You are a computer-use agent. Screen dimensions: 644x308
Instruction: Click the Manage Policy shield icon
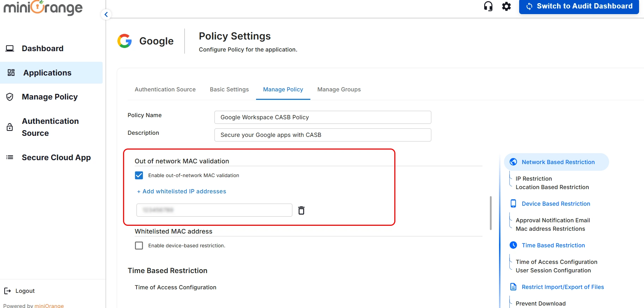click(x=10, y=97)
